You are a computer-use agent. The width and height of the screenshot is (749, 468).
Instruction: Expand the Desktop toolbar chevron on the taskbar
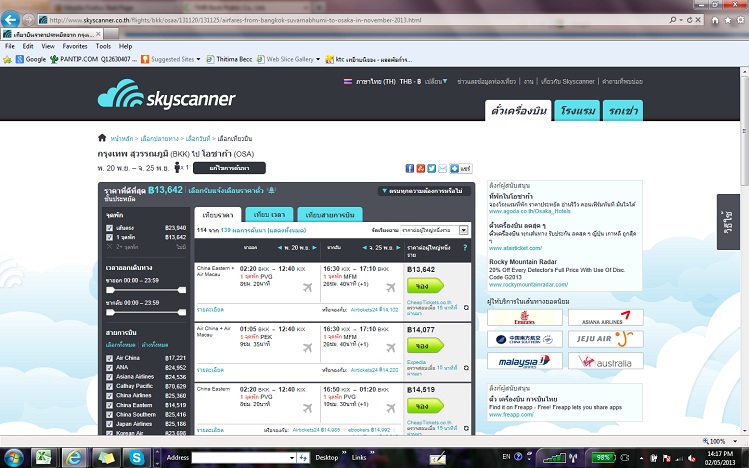pos(343,454)
